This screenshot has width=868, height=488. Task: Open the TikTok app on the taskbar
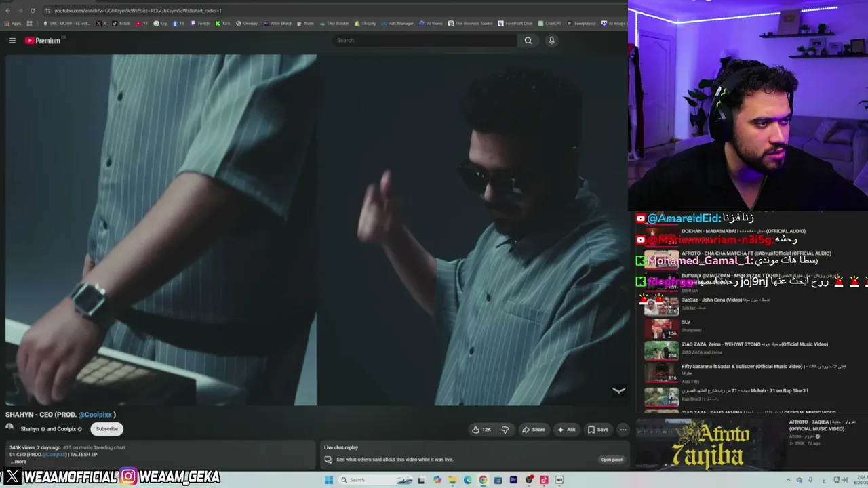click(x=544, y=480)
